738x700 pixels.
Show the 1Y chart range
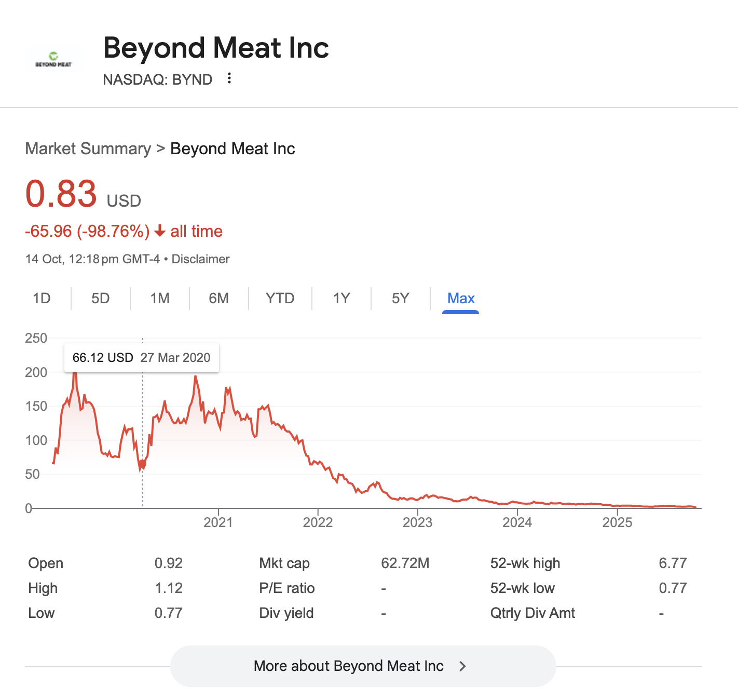click(341, 299)
